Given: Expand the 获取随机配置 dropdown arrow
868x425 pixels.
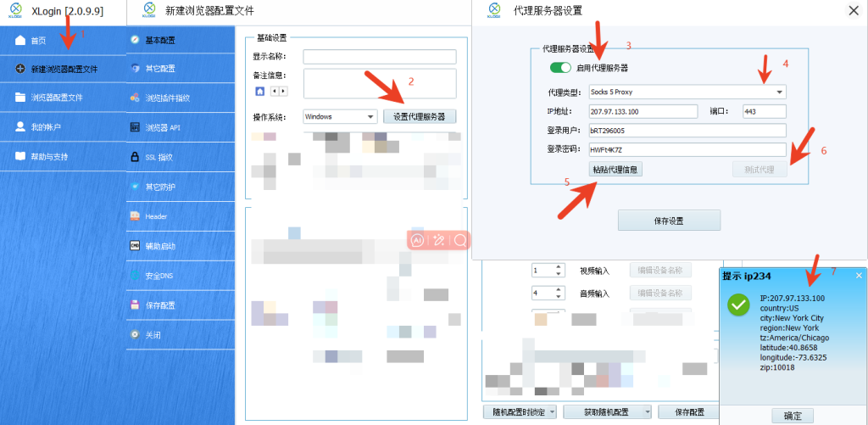Looking at the screenshot, I should point(647,411).
